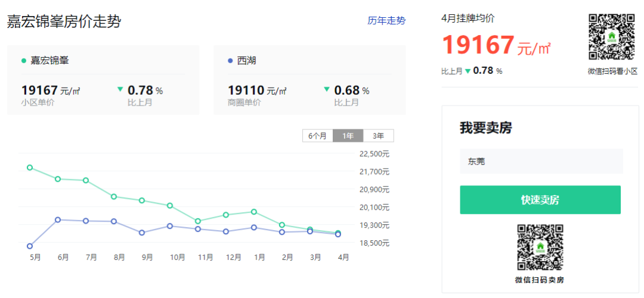Click the down arrow beside 嘉宏锦峯 0.78%
The height and width of the screenshot is (298, 644).
coord(120,89)
